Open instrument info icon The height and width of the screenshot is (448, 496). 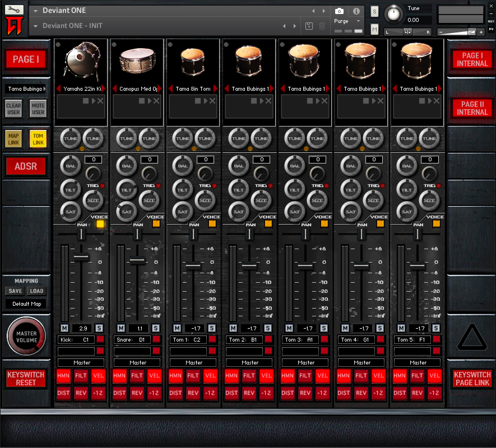356,11
